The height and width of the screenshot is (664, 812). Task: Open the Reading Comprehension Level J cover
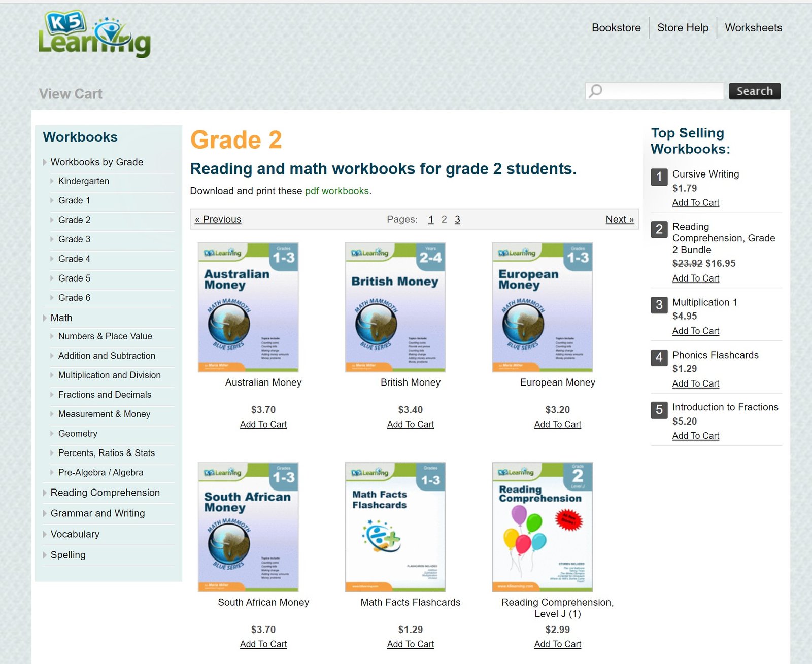click(543, 527)
